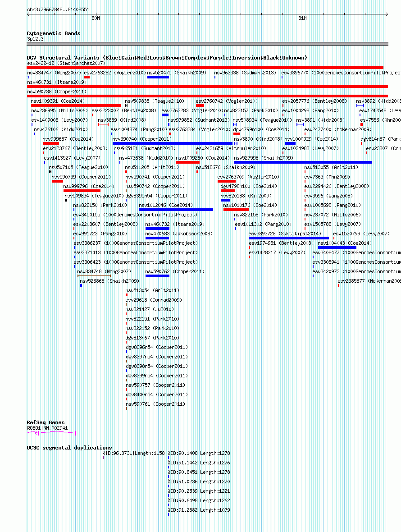Select the %ID:90.1408|Length:1278 duplication entry
The image size is (401, 532).
199,453
